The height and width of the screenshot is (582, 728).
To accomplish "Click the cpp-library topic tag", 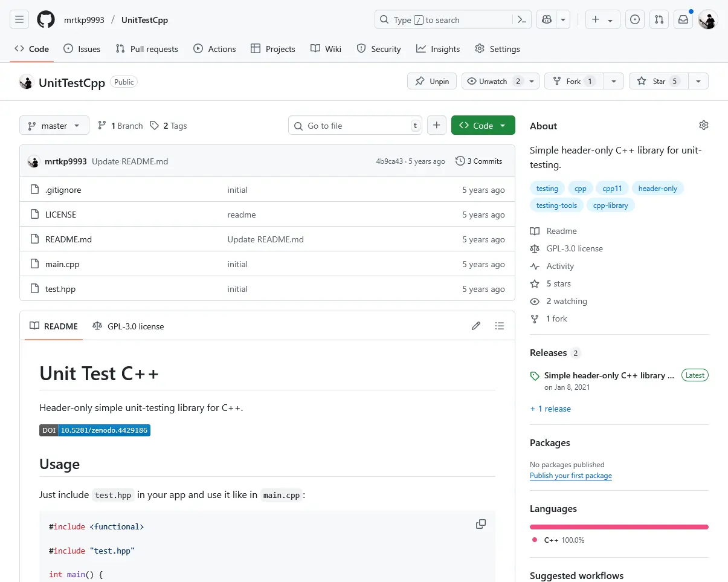I will click(611, 205).
